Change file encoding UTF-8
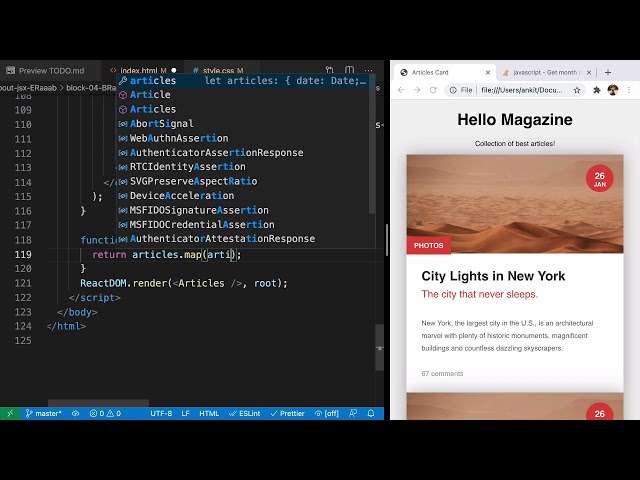 161,413
